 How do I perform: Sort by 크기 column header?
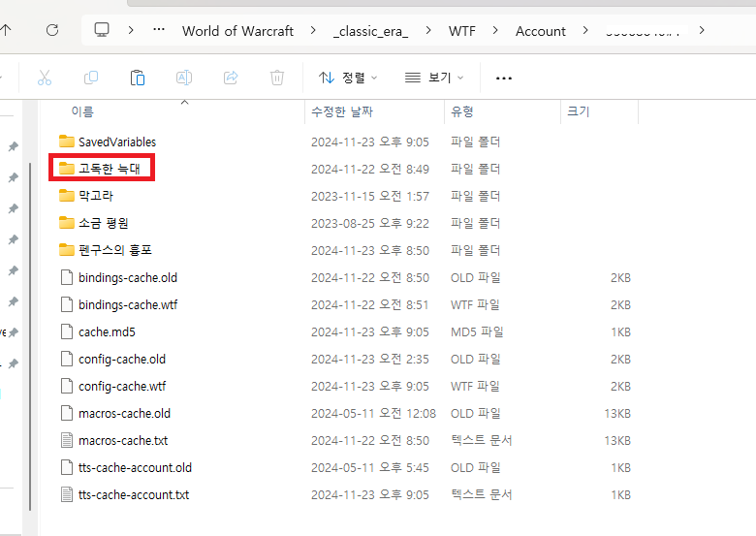(x=578, y=111)
